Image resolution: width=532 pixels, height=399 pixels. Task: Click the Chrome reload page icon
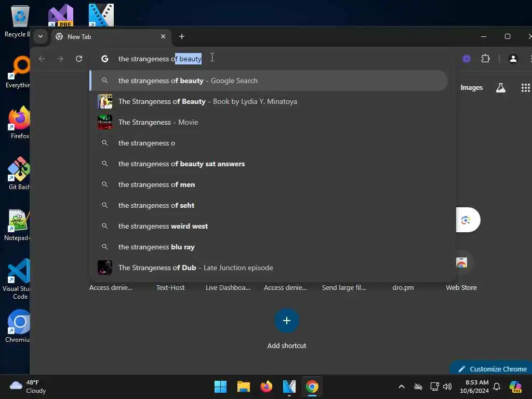click(79, 59)
